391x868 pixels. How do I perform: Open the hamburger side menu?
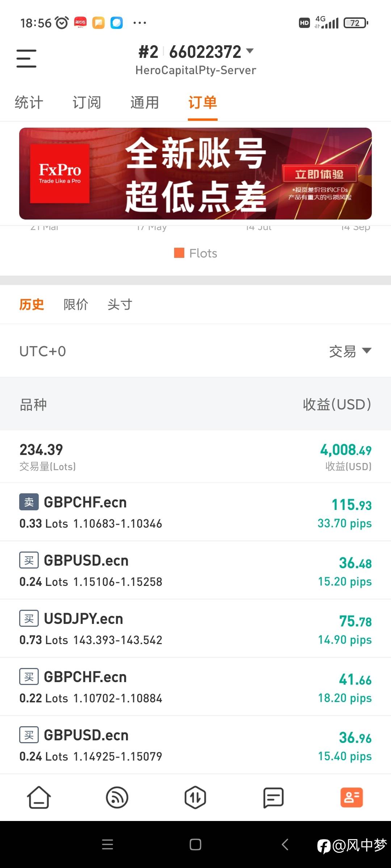point(26,59)
